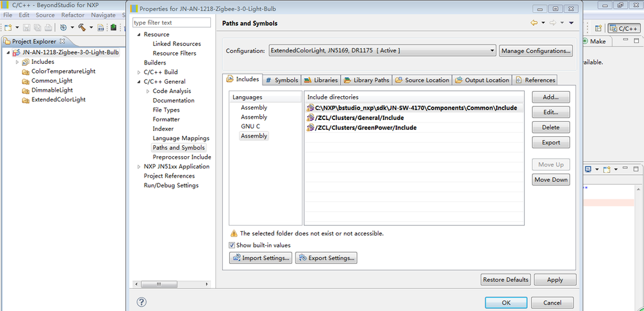Click the Export Settings... button

pos(327,258)
